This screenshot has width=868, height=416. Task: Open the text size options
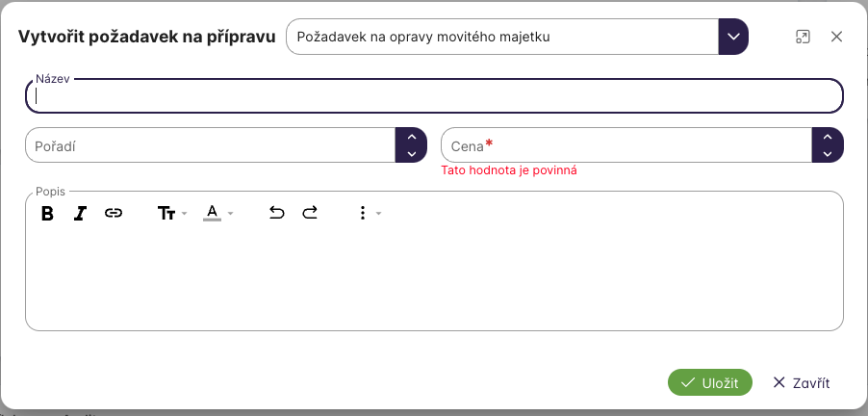pyautogui.click(x=171, y=214)
